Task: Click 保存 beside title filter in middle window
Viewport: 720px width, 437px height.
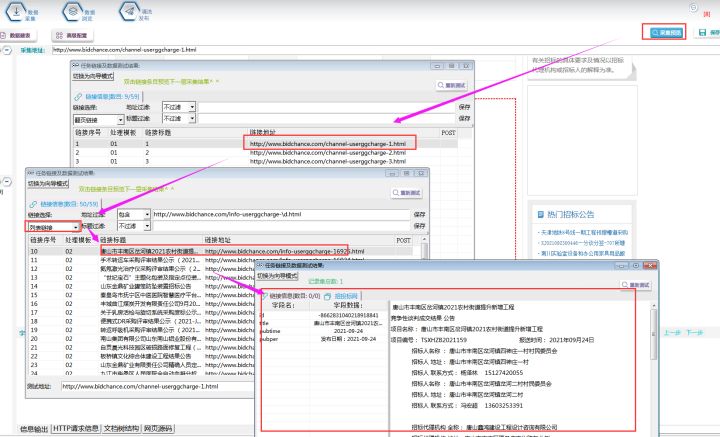Action: pyautogui.click(x=419, y=226)
